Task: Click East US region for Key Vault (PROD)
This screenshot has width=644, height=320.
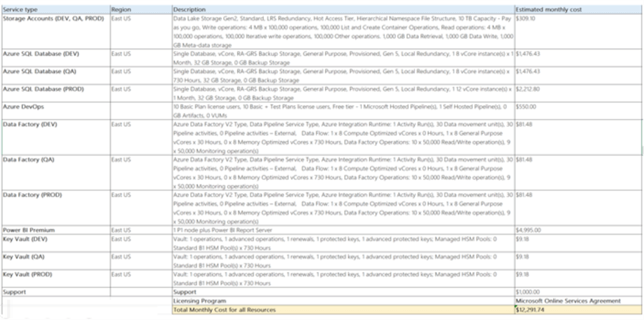Action: [141, 278]
